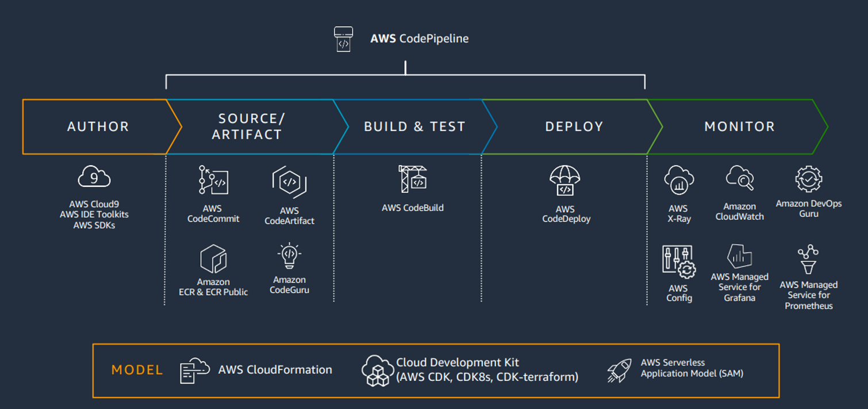Select the AWS CodeBuild crane icon
Viewport: 868px width, 409px height.
[413, 179]
